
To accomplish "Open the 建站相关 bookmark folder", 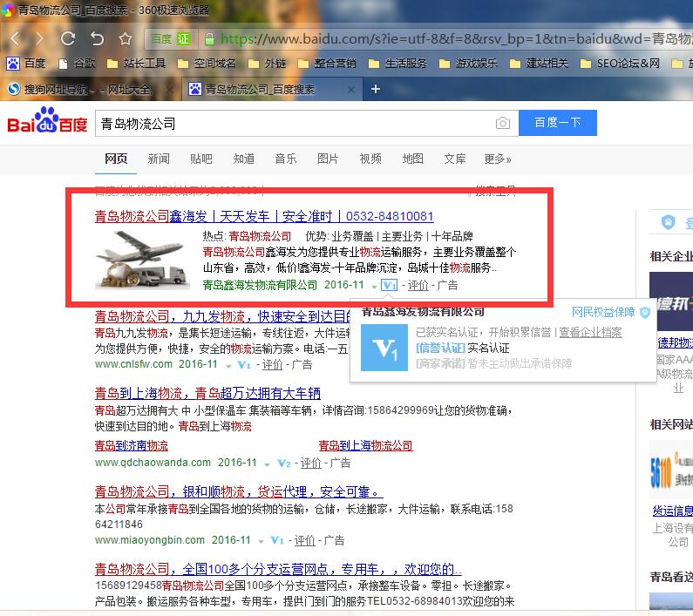I will [x=539, y=64].
